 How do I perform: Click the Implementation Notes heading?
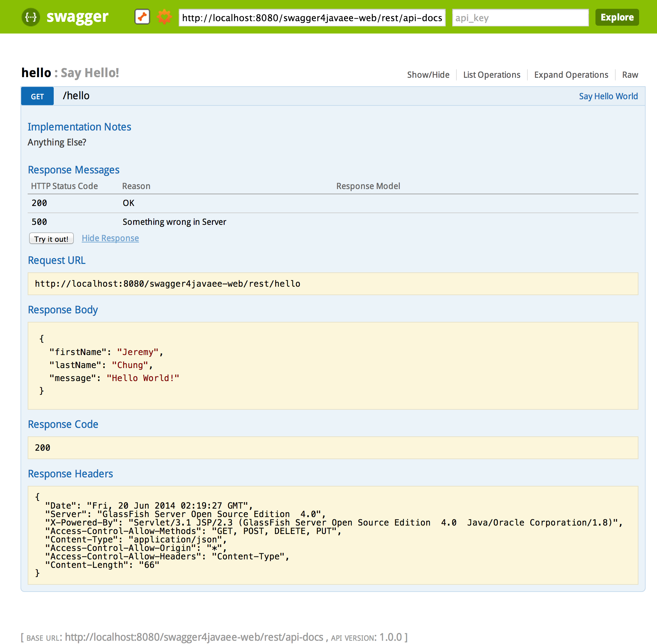point(79,127)
